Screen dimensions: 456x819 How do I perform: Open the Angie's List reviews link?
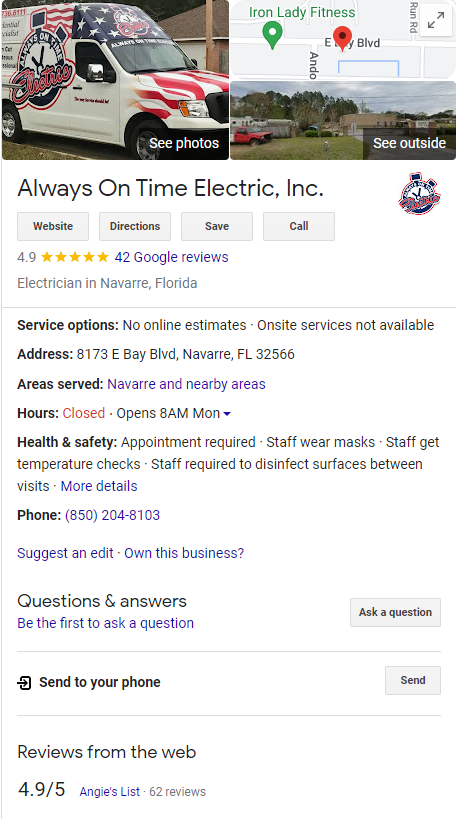click(110, 792)
